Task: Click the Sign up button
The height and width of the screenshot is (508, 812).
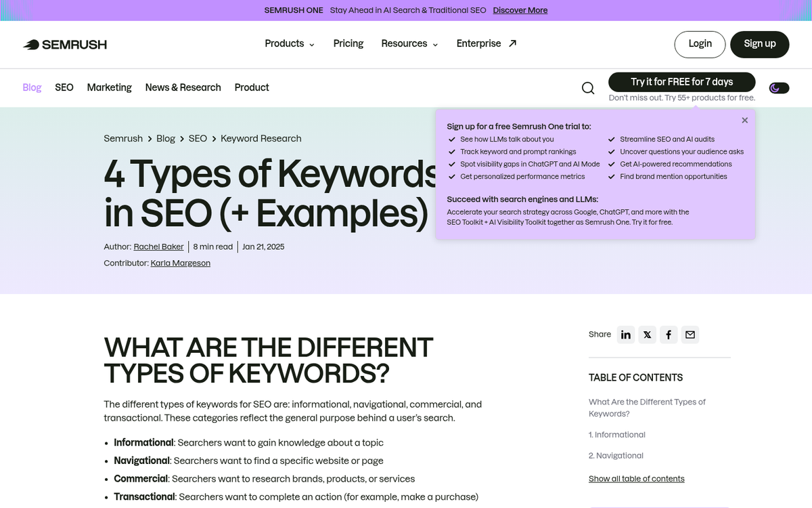Action: pos(759,44)
